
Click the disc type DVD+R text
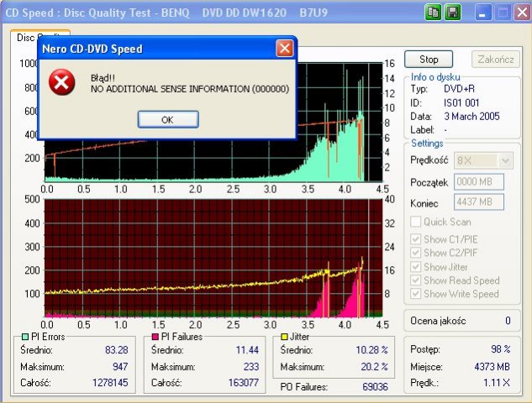point(460,89)
